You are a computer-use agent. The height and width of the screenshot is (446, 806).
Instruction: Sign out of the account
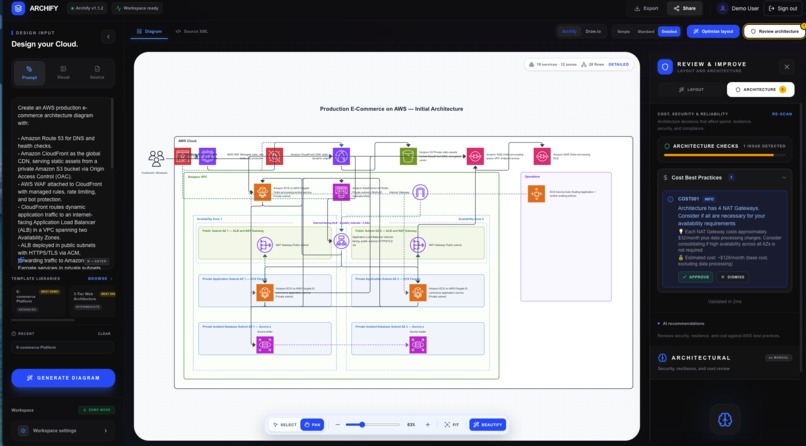coord(783,8)
